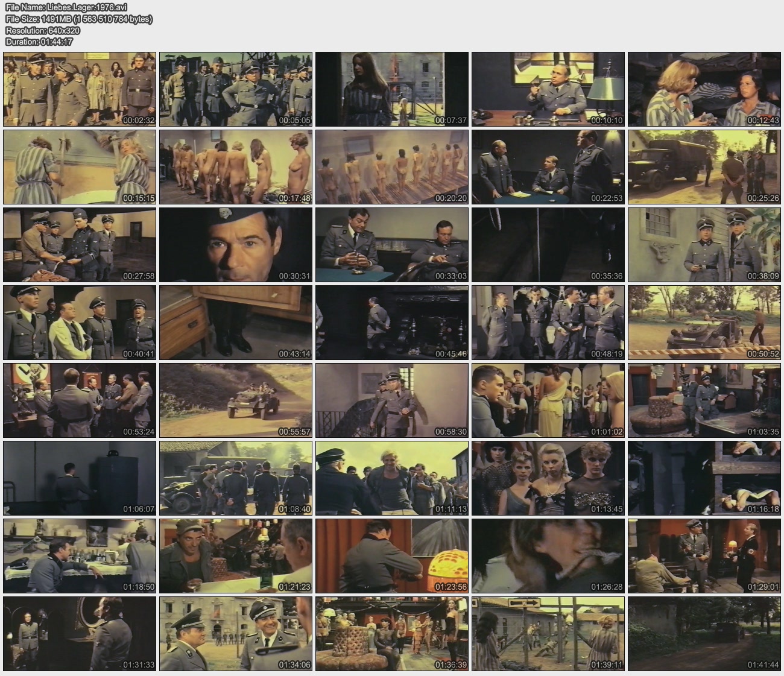Pick the two officers frame at 01:34:06
The image size is (784, 676).
click(x=236, y=634)
